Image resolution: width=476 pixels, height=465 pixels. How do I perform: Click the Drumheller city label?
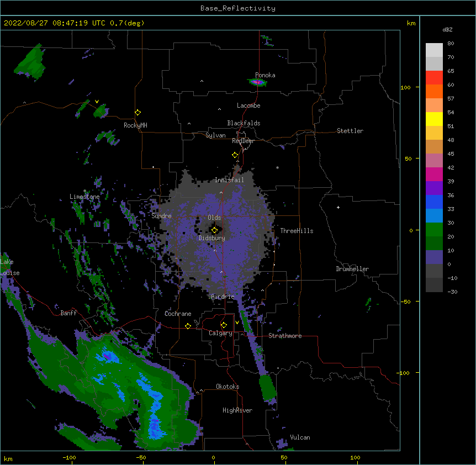pyautogui.click(x=352, y=269)
